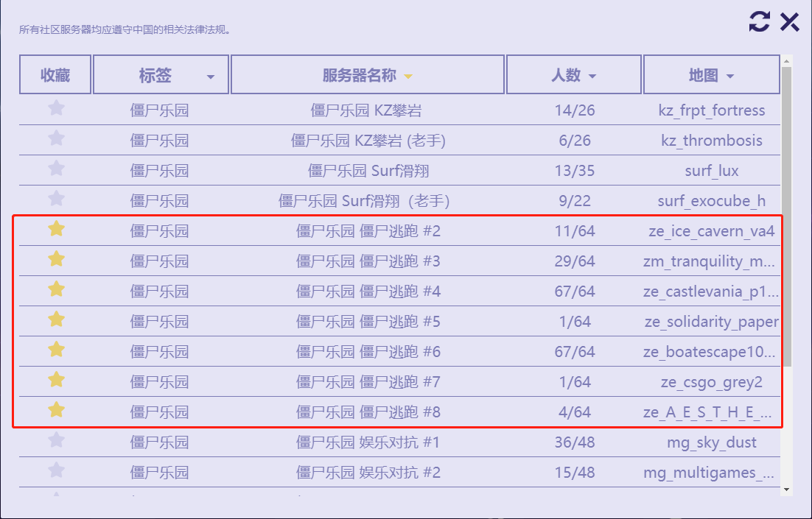Image resolution: width=812 pixels, height=519 pixels.
Task: Click the 收藏 column header
Action: [x=55, y=74]
